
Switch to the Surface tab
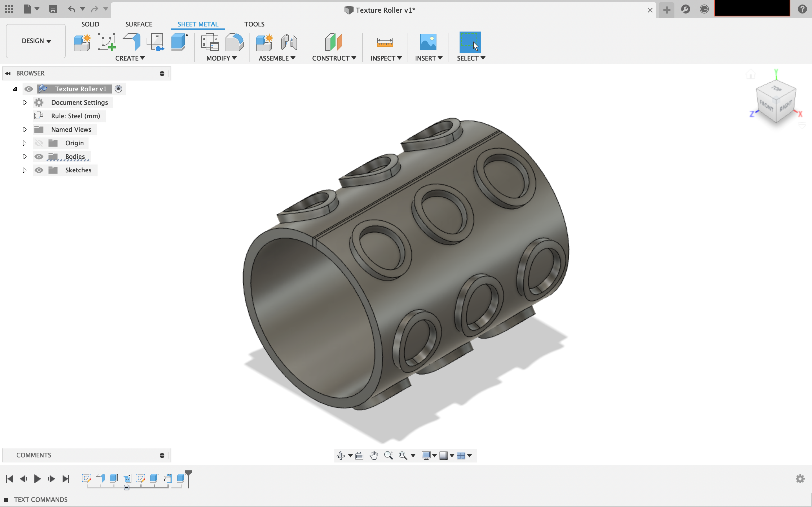click(x=138, y=24)
